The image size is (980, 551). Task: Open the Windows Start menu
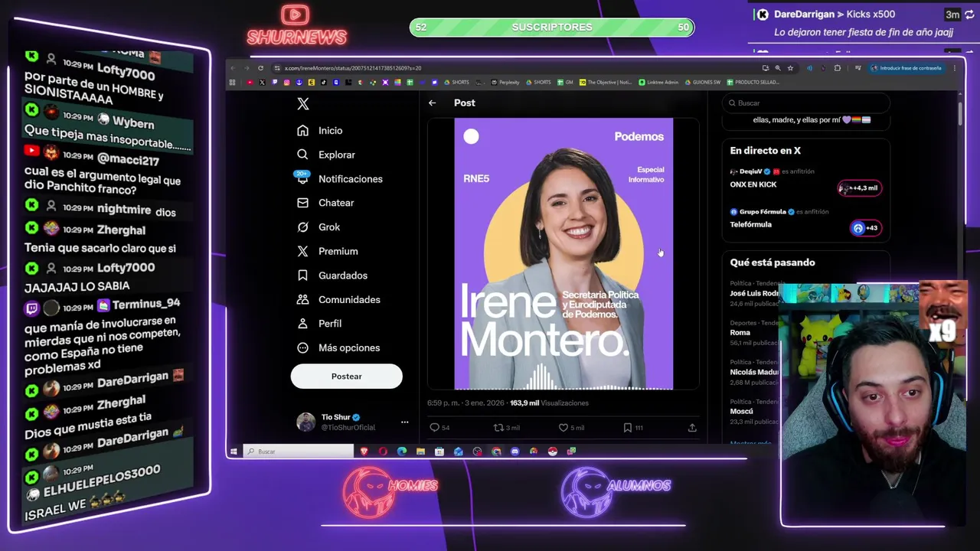point(234,452)
